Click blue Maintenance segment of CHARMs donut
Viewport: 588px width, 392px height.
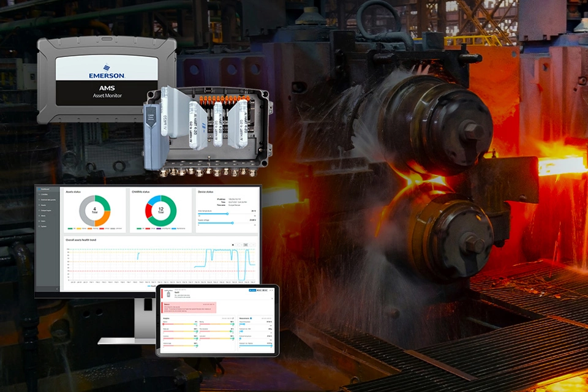153,202
